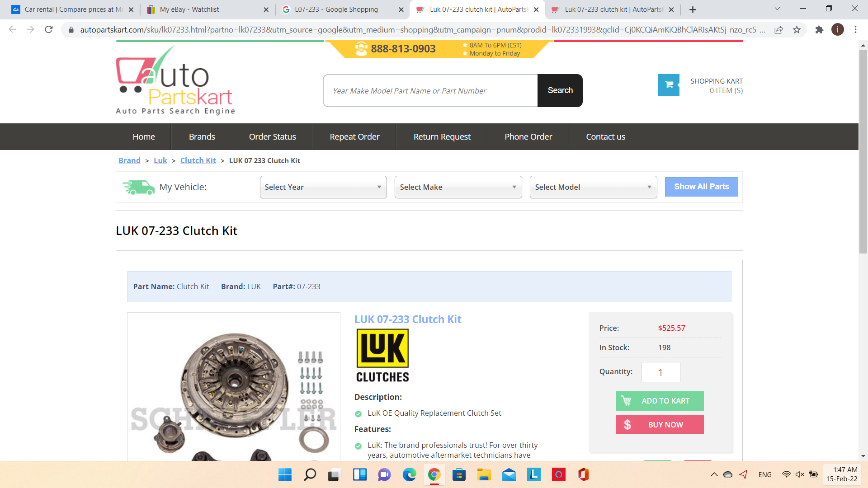Viewport: 868px width, 488px height.
Task: Click the AutoPartskart logo
Action: [x=175, y=80]
